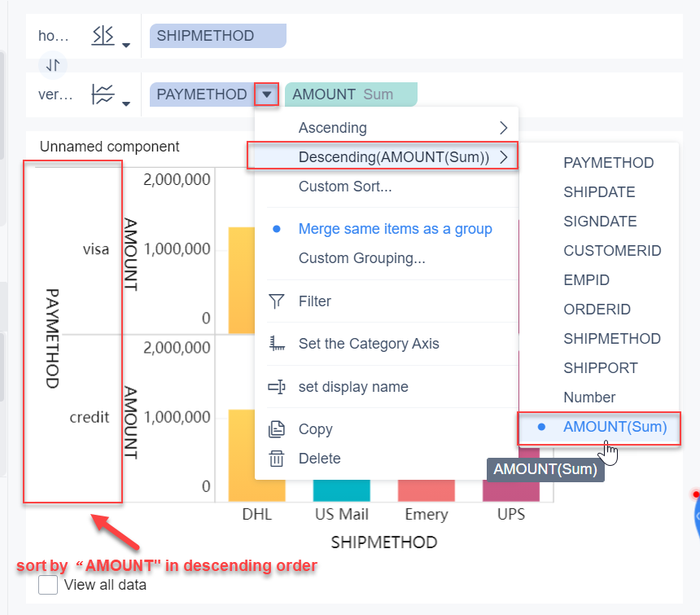Click the Copy icon
The height and width of the screenshot is (615, 700).
[277, 428]
